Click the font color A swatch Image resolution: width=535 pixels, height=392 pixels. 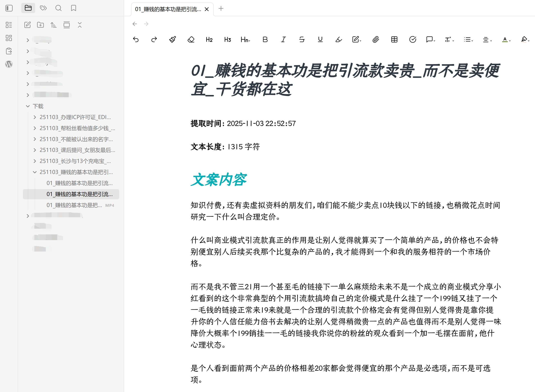[505, 39]
